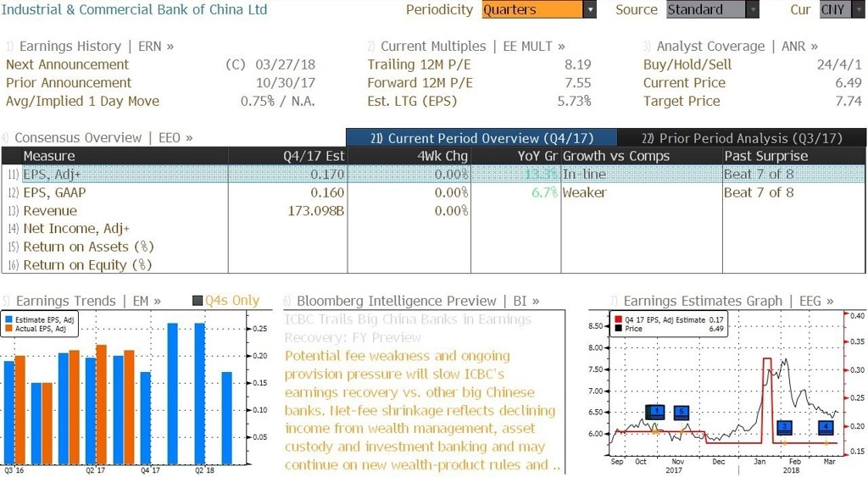Open the Cur currency dropdown arrow
The width and height of the screenshot is (868, 477).
[858, 9]
